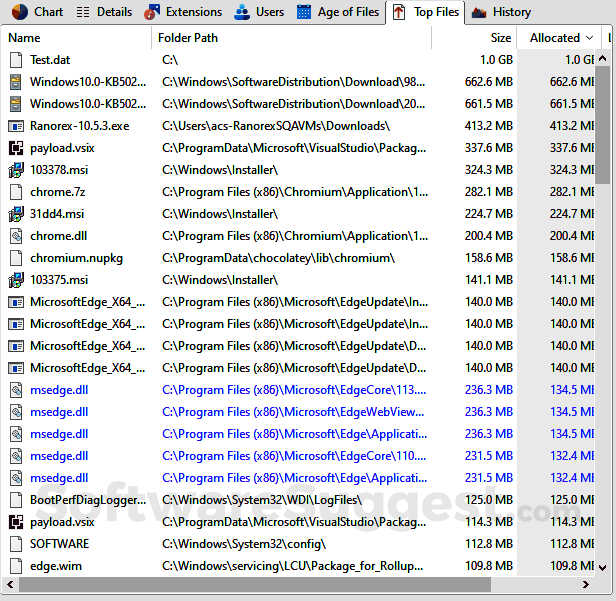Screen dimensions: 616x601
Task: Click the Extensions tab icon
Action: point(152,12)
